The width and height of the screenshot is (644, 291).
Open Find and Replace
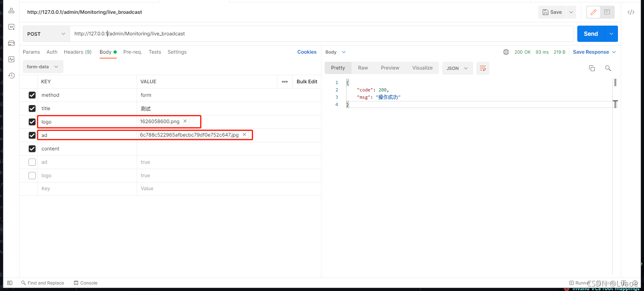tap(43, 283)
